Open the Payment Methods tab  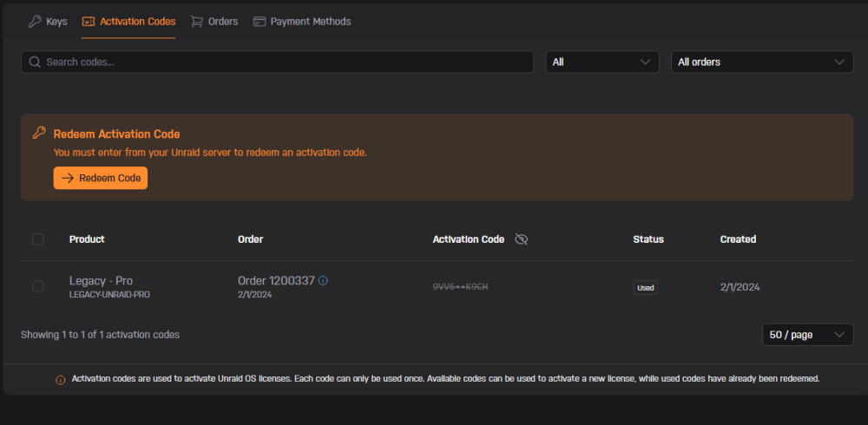(302, 22)
